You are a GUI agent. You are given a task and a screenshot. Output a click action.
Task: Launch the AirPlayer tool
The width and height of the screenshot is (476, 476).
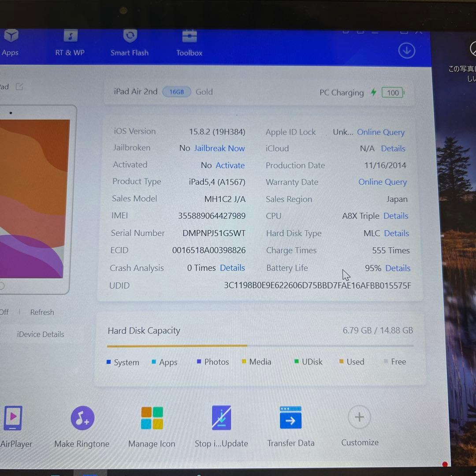pyautogui.click(x=14, y=425)
